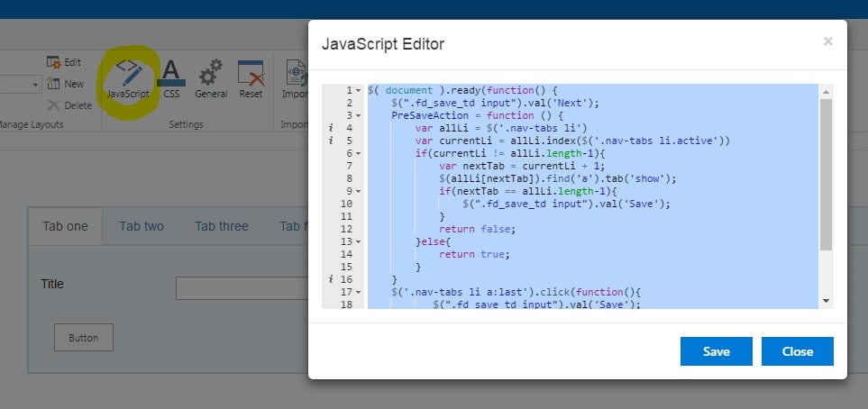
Task: Collapse code fold arrow on line 17
Action: pos(359,292)
